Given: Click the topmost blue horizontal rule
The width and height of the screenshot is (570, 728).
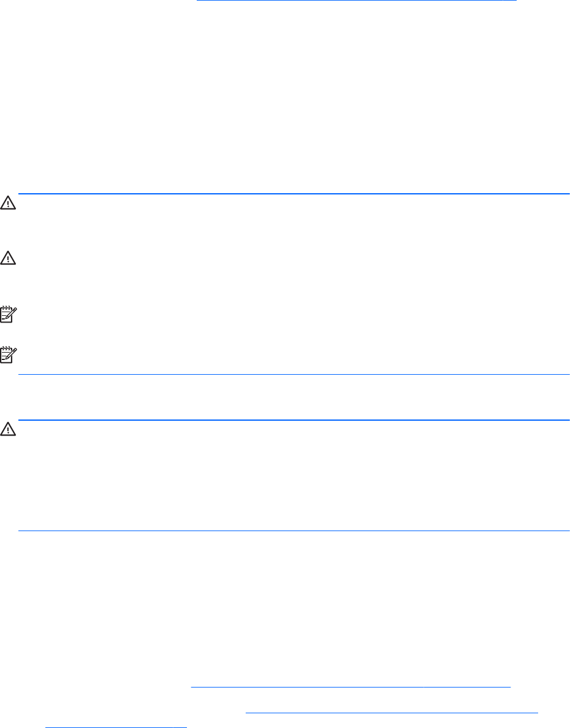Looking at the screenshot, I should 294,194.
